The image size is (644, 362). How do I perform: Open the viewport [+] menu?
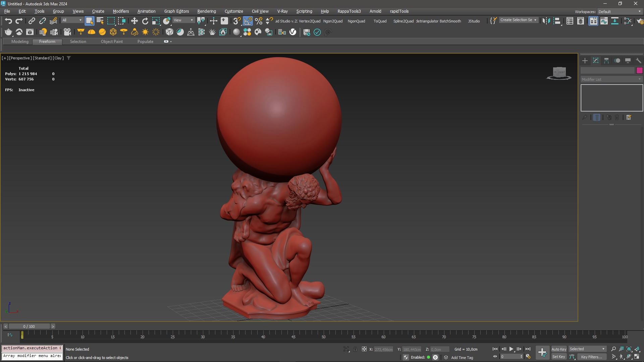click(x=5, y=58)
